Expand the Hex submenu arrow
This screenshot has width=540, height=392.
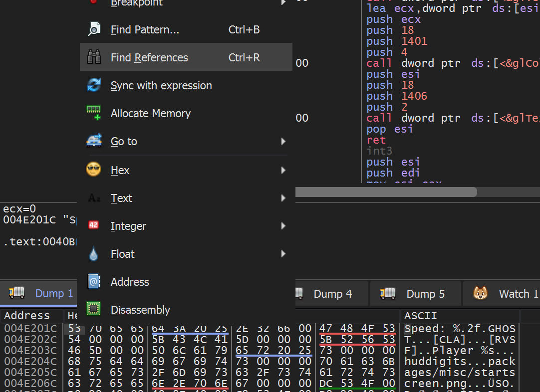pyautogui.click(x=283, y=170)
